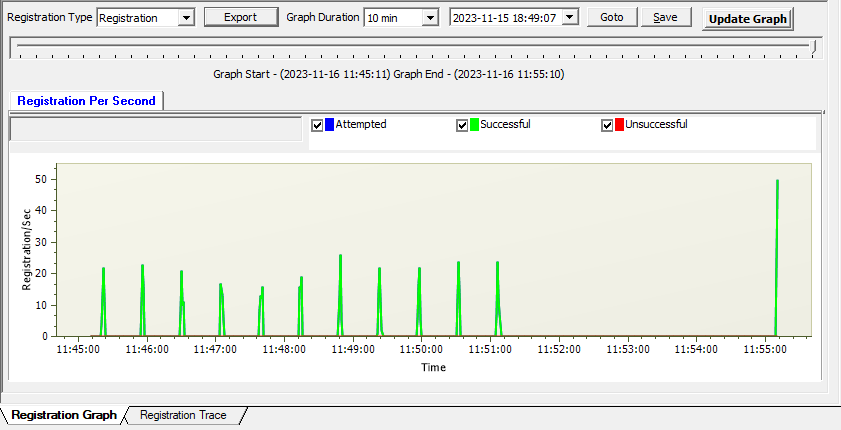Uncheck the Successful series checkbox
Image resolution: width=841 pixels, height=430 pixels.
pos(462,125)
